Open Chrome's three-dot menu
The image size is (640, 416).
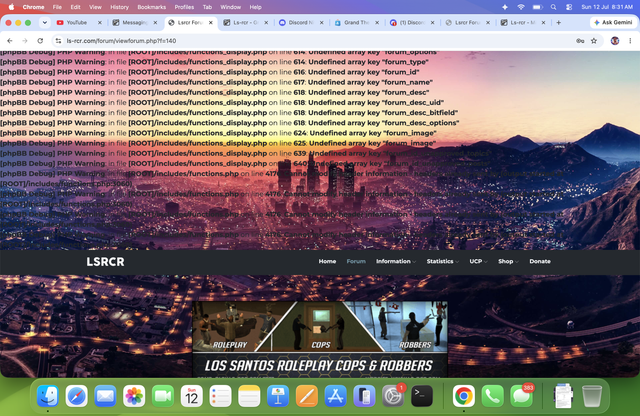630,41
